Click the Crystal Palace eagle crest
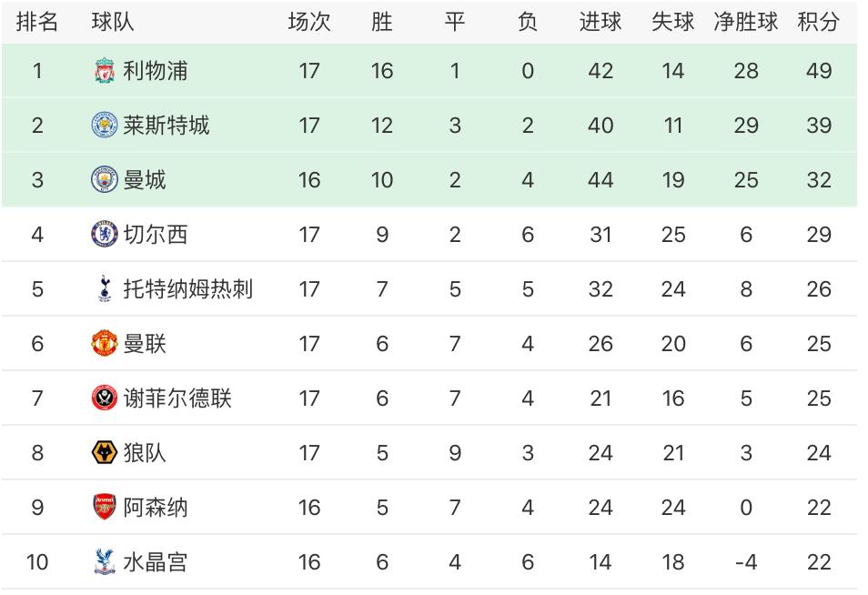Screen dimensions: 868x595 point(105,562)
